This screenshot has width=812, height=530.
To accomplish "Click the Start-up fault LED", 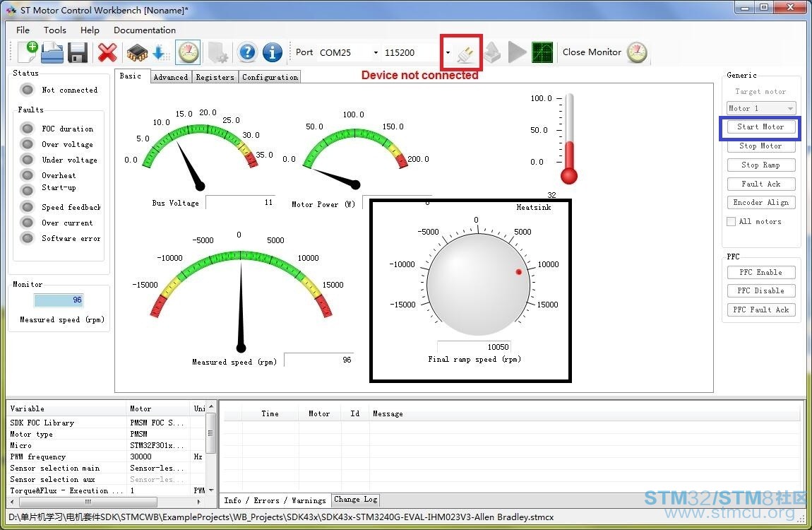I will point(28,189).
